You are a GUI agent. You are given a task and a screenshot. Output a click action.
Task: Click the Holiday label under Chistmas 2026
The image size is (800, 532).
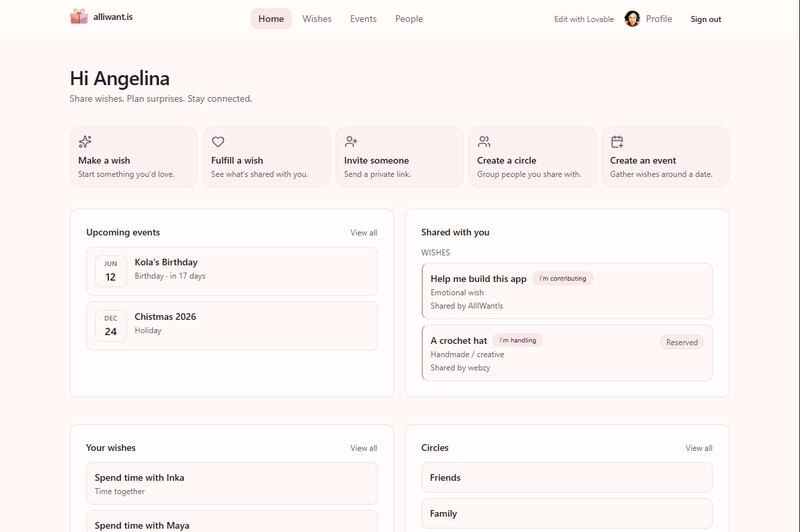click(x=148, y=331)
